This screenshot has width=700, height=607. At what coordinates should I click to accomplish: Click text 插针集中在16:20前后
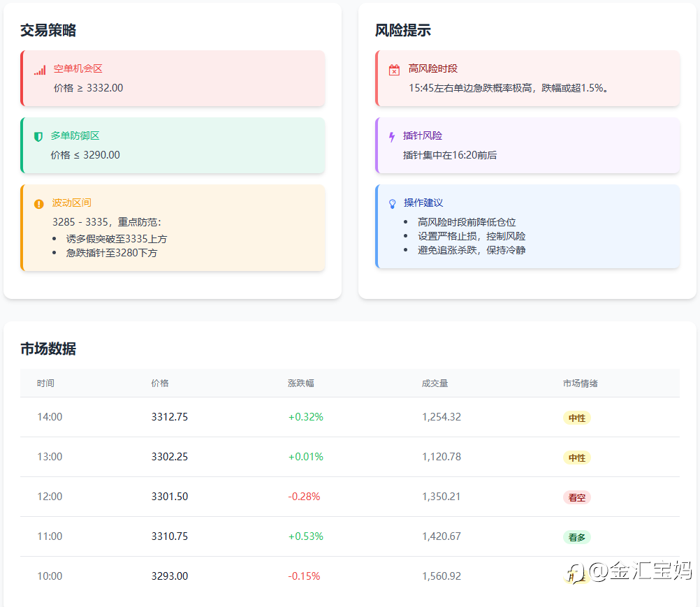(x=450, y=155)
